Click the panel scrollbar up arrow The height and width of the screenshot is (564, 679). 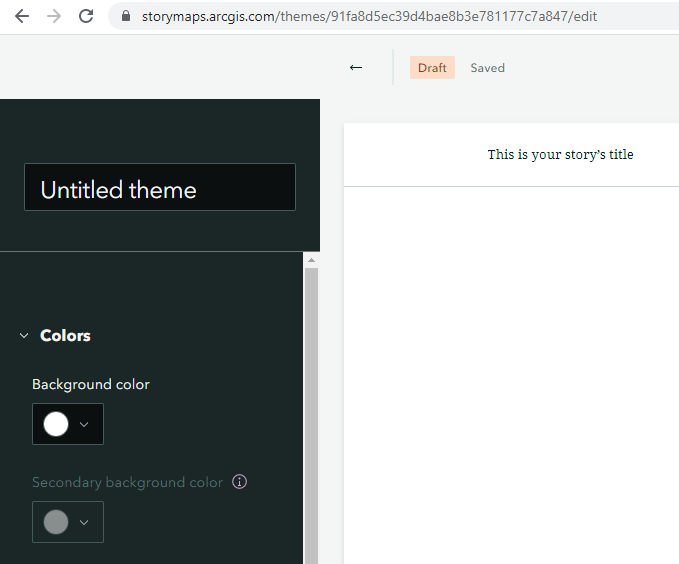(311, 260)
